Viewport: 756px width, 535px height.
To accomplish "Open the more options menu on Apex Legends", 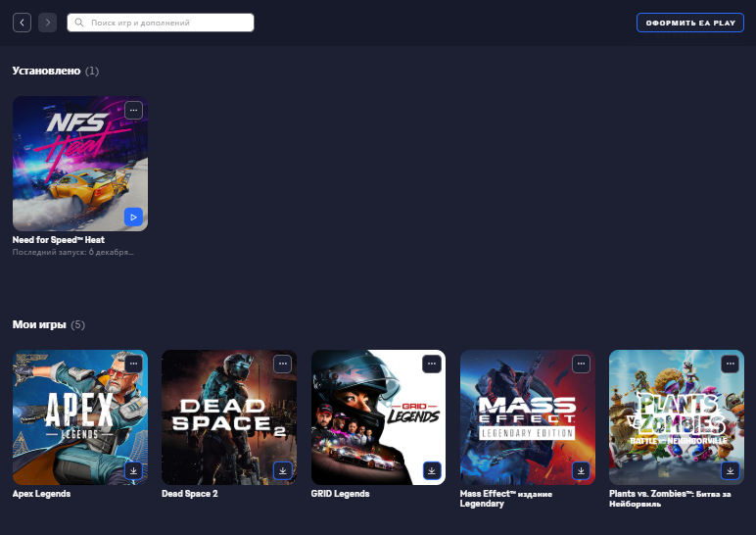I will coord(133,364).
